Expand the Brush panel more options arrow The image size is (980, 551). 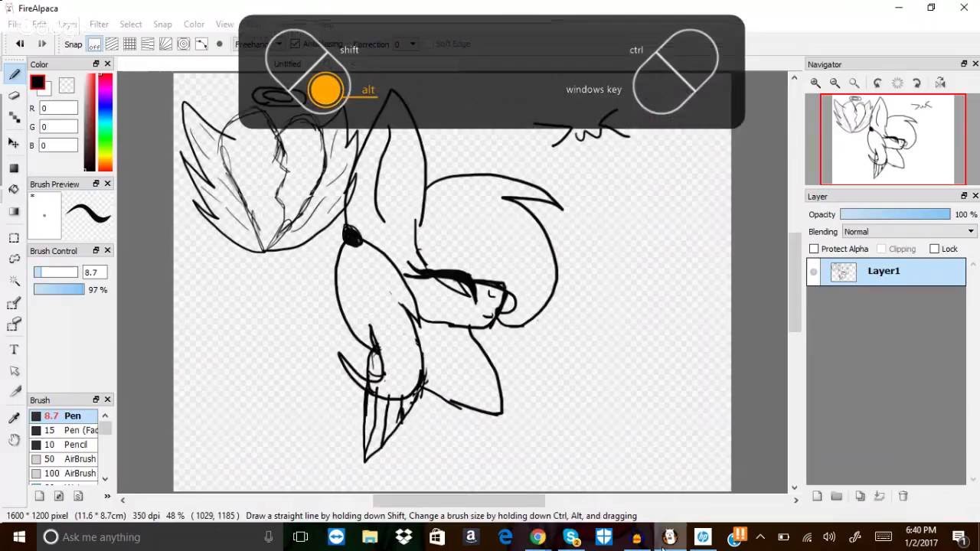tap(107, 496)
